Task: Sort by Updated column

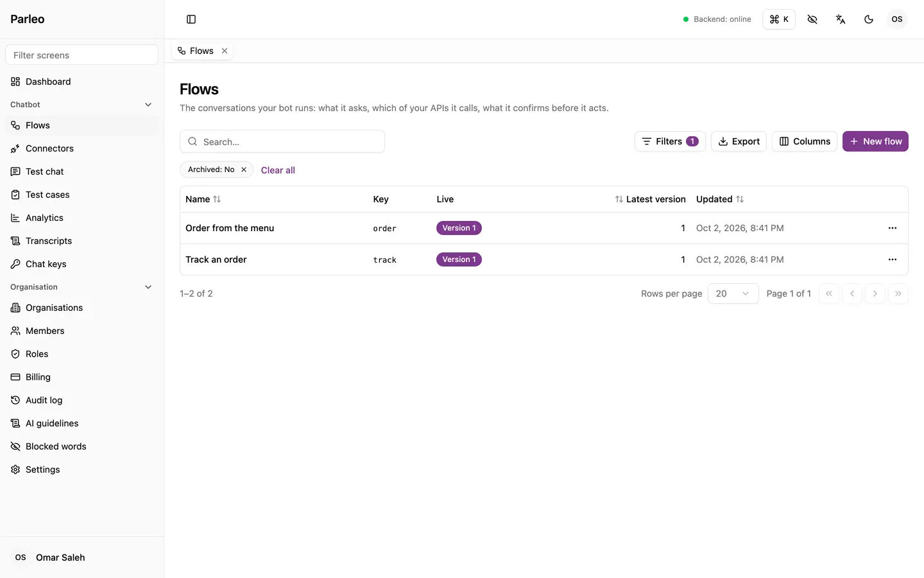Action: (720, 199)
